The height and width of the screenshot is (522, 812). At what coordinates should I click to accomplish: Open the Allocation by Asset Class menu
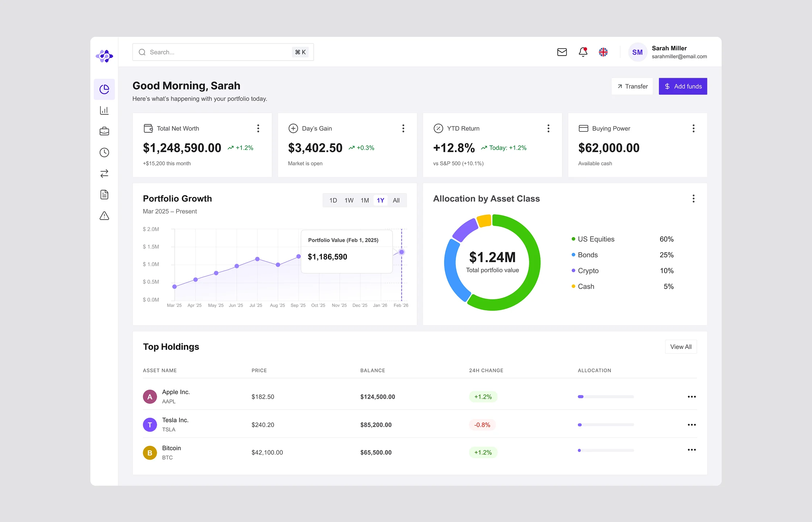click(693, 199)
